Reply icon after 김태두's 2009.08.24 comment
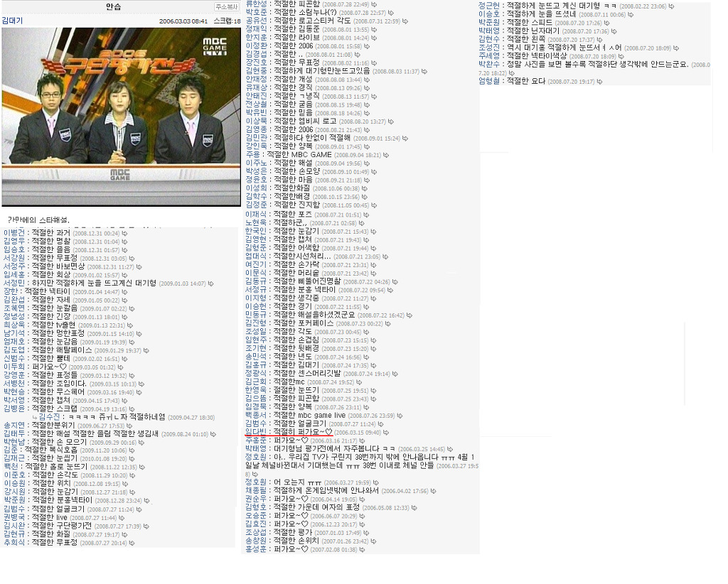The width and height of the screenshot is (728, 584). pyautogui.click(x=213, y=434)
